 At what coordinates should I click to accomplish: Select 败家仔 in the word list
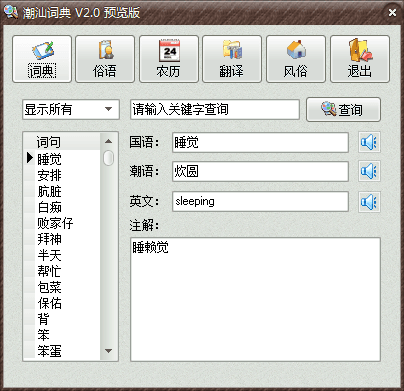67,223
